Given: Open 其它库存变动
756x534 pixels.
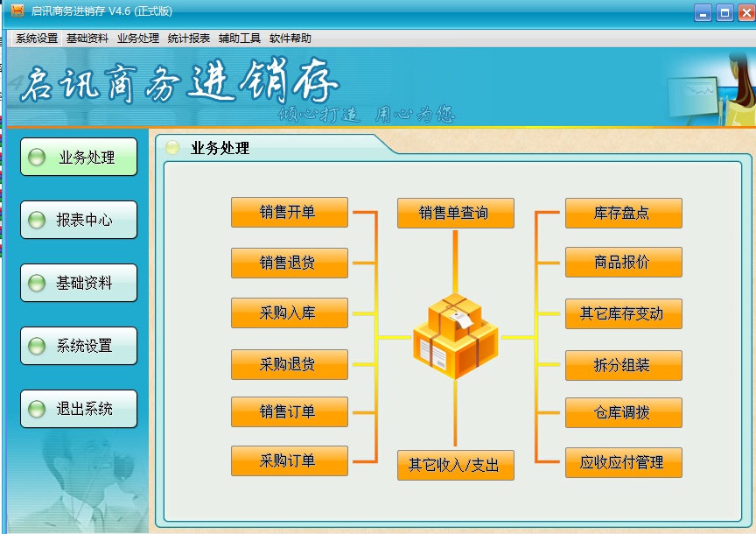Looking at the screenshot, I should pos(623,313).
